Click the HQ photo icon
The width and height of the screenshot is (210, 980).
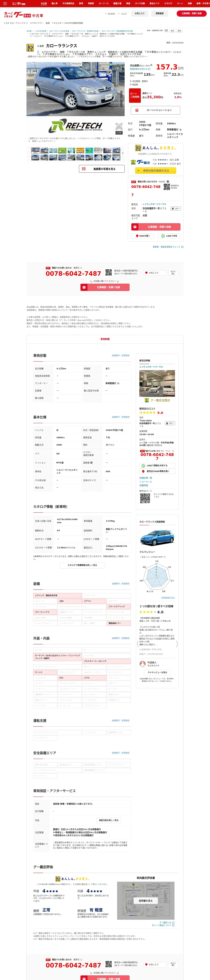pyautogui.click(x=119, y=126)
